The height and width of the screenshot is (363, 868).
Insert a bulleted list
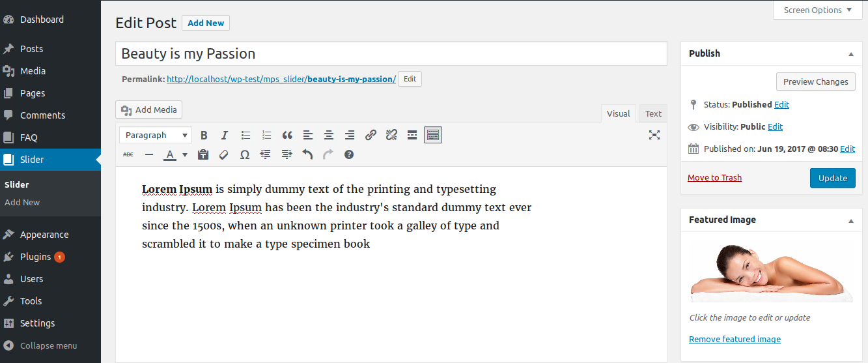[245, 135]
